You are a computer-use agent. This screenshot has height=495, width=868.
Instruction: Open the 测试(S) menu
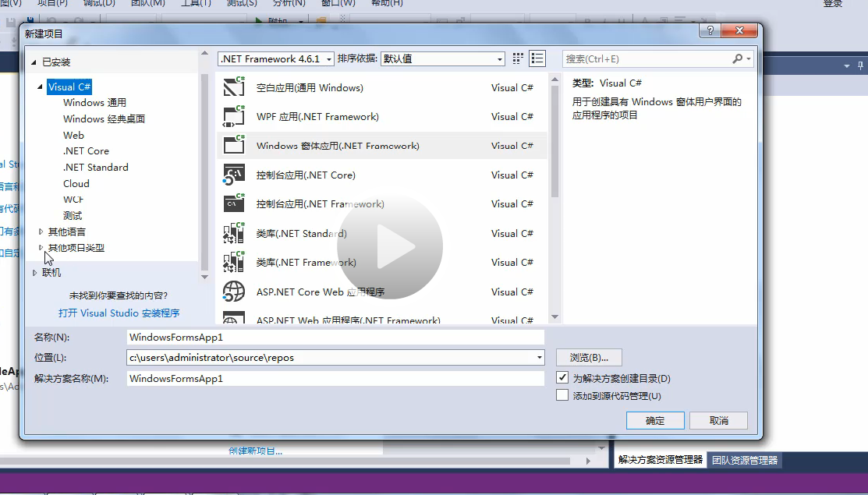[x=242, y=3]
